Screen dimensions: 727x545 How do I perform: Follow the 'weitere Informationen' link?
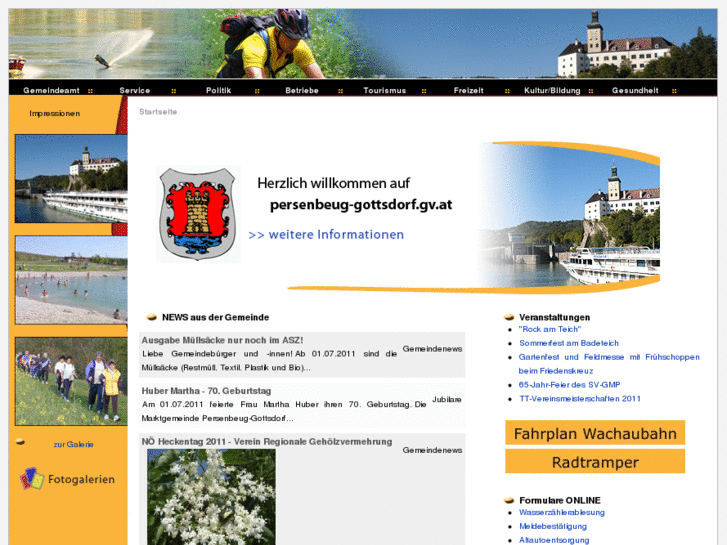click(326, 235)
